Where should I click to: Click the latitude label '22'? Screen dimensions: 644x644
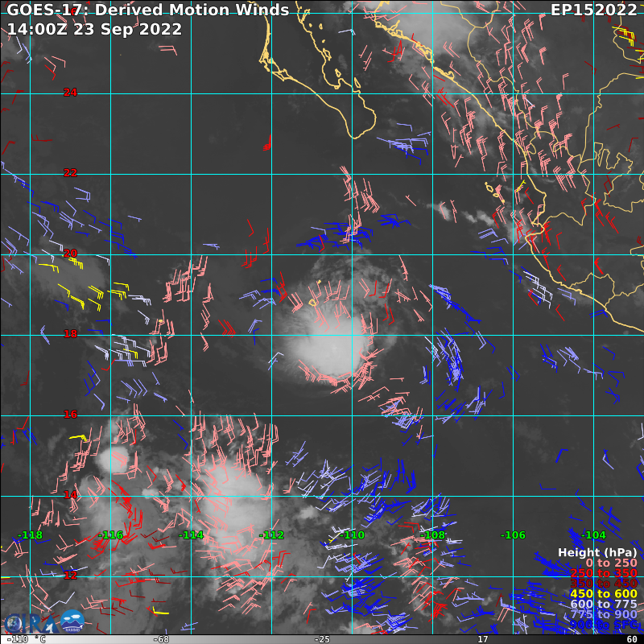click(x=70, y=173)
